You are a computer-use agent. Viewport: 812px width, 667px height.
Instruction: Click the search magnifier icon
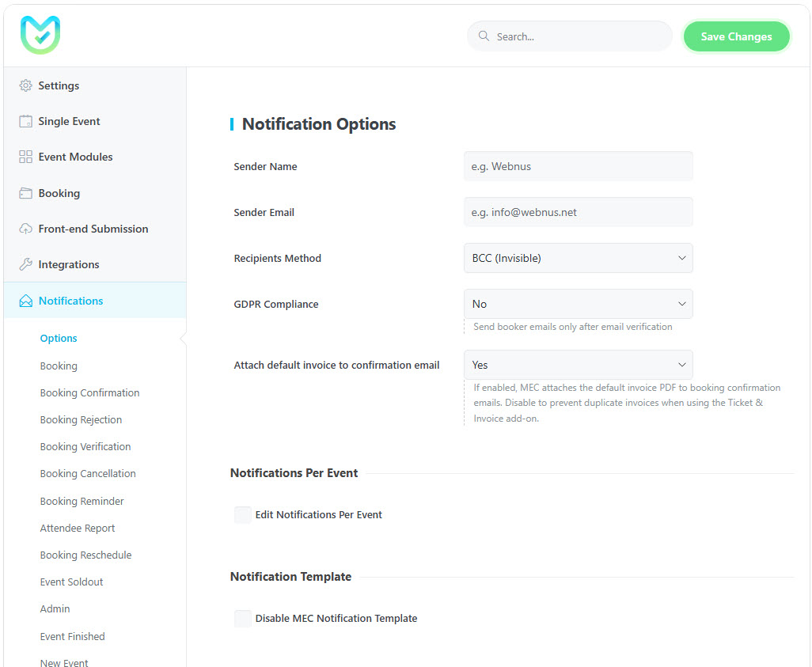484,36
